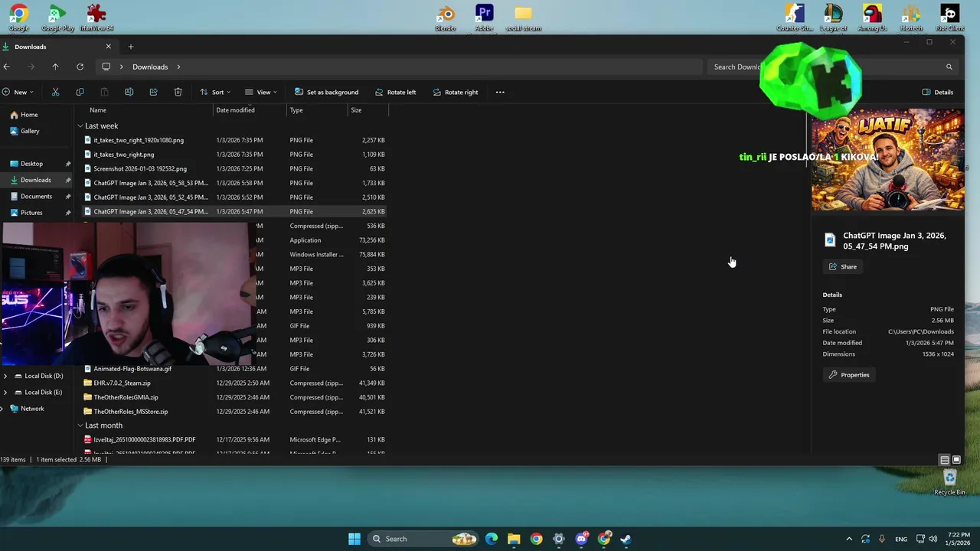Open the Recycle Bin on desktop

click(x=949, y=482)
